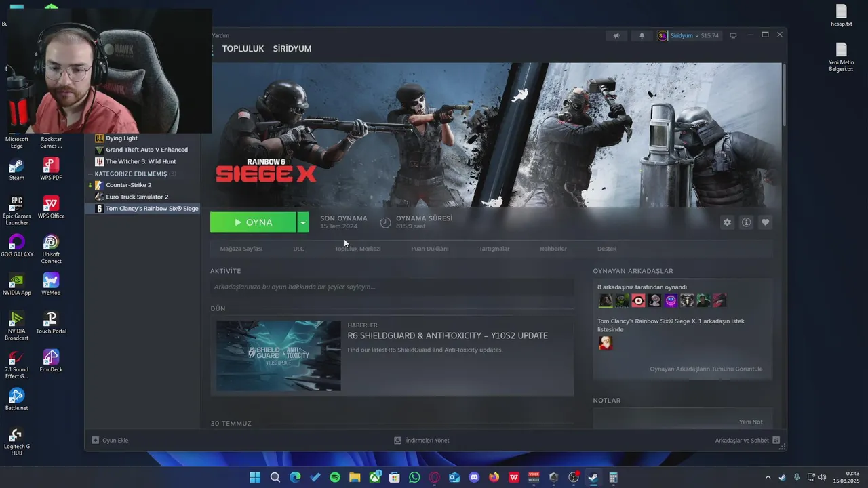Click Yeni Not in notes panel

tap(751, 422)
